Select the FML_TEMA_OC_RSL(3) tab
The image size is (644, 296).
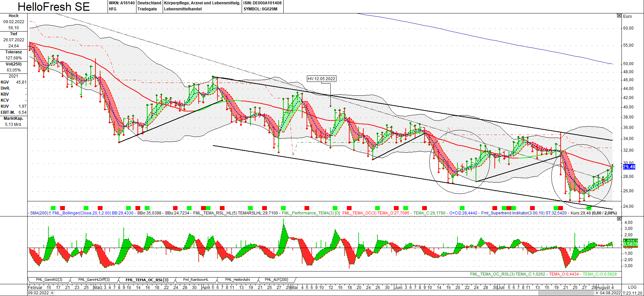click(x=147, y=280)
